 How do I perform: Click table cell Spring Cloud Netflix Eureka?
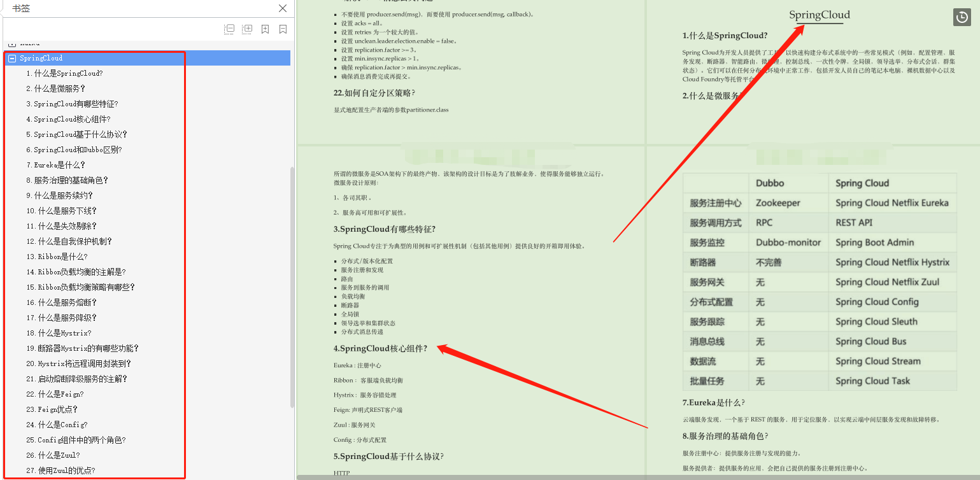coord(892,203)
